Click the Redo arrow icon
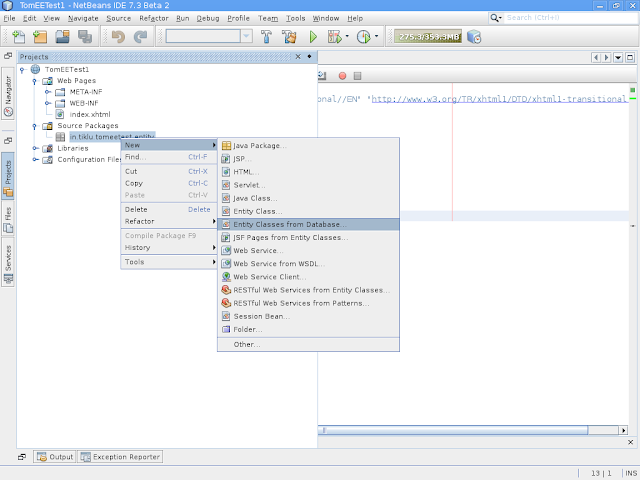This screenshot has height=480, width=640. tap(140, 37)
